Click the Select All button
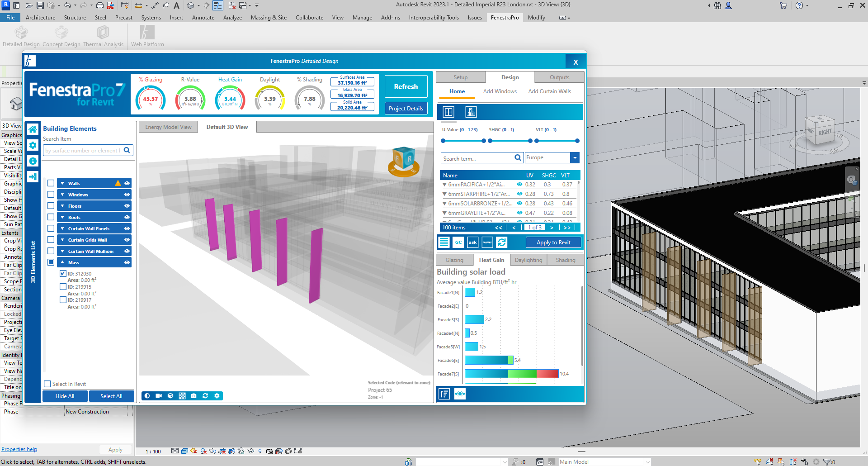The image size is (868, 466). tap(111, 396)
